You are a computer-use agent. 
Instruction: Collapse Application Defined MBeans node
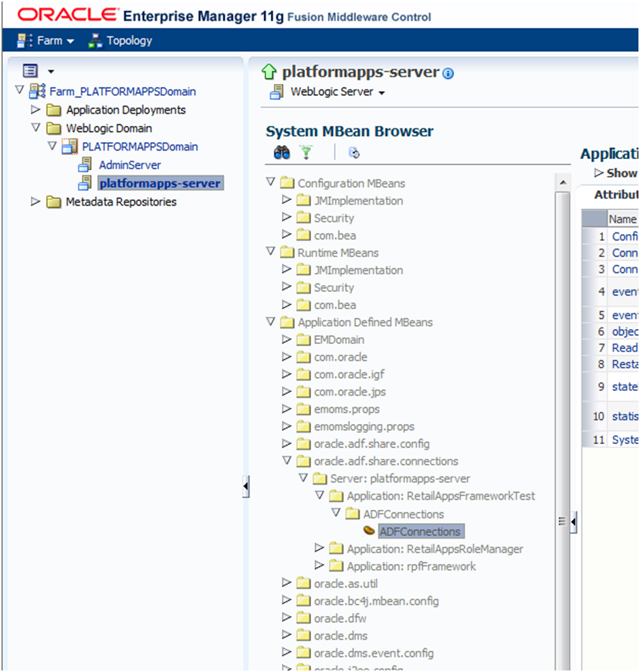tap(270, 321)
